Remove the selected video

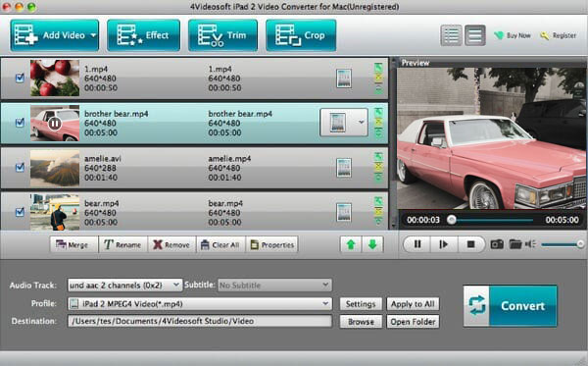(171, 244)
